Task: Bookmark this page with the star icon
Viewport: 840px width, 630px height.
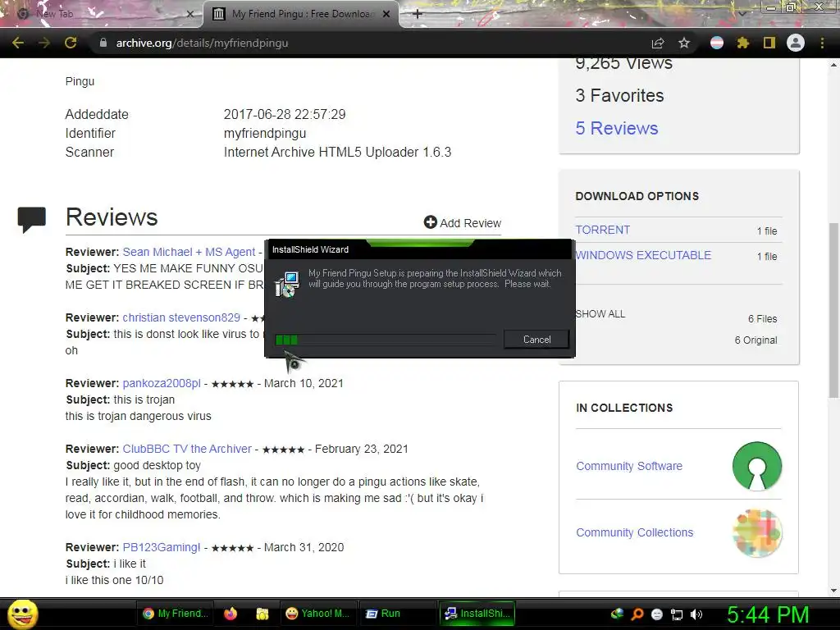Action: tap(684, 43)
